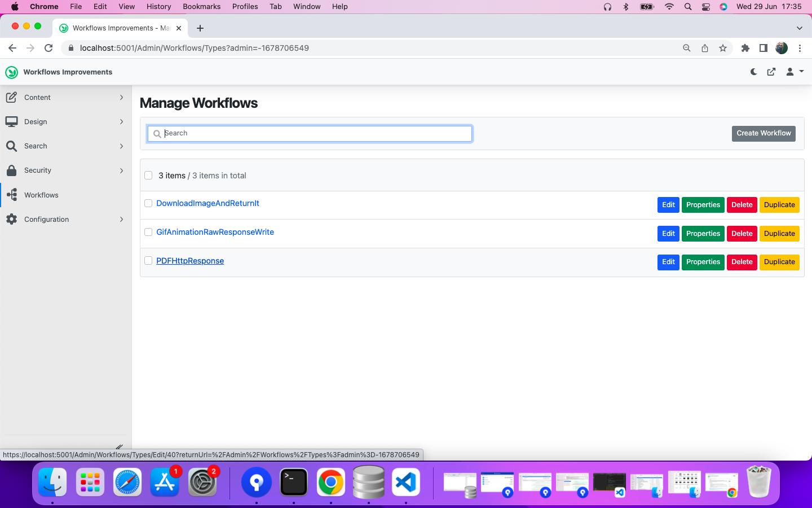Open Properties for GifAnimationRawResponseWrite
Image resolution: width=812 pixels, height=508 pixels.
tap(703, 234)
